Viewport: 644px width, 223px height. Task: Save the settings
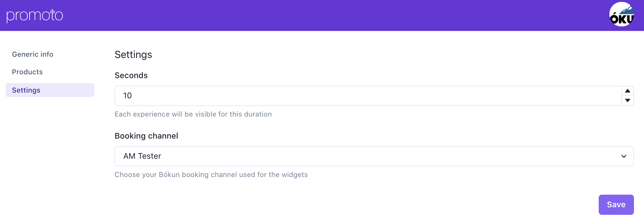(616, 205)
